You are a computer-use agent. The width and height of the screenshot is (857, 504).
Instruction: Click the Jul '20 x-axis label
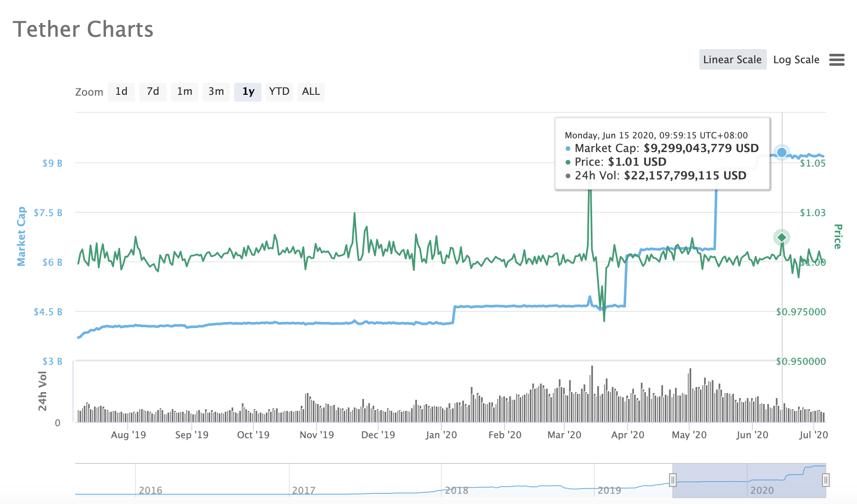tap(813, 435)
